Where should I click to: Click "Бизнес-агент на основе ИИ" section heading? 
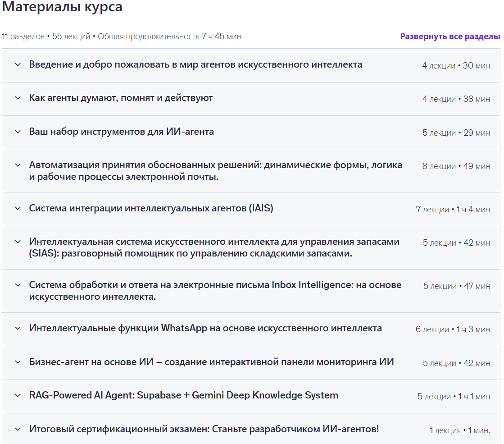click(212, 362)
